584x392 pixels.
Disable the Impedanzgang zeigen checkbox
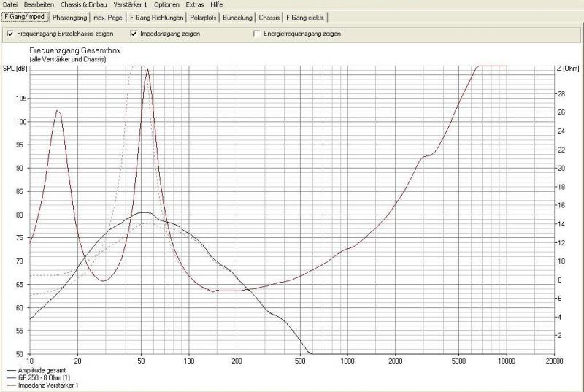point(134,34)
